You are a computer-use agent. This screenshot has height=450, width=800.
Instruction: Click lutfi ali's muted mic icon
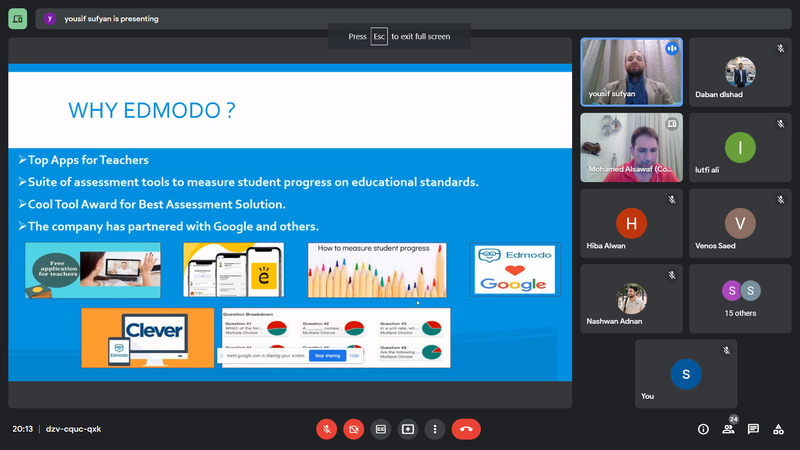click(781, 124)
